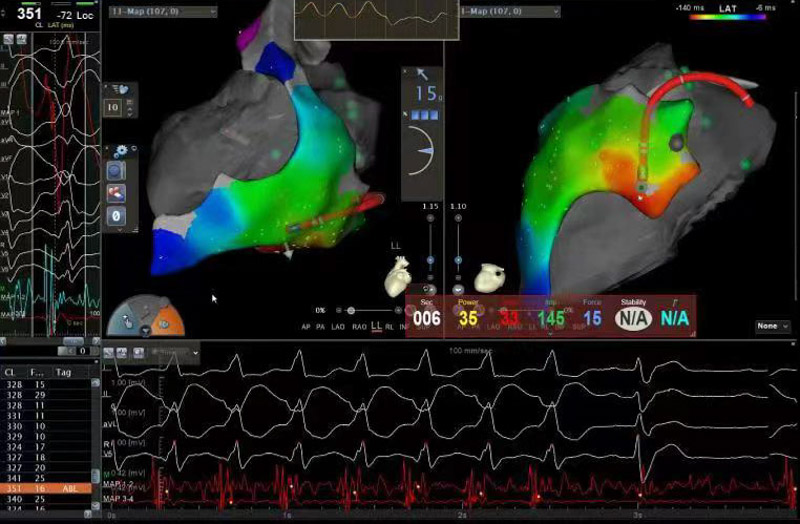
Task: Select the catheter tag icon in tool panel
Action: (115, 192)
